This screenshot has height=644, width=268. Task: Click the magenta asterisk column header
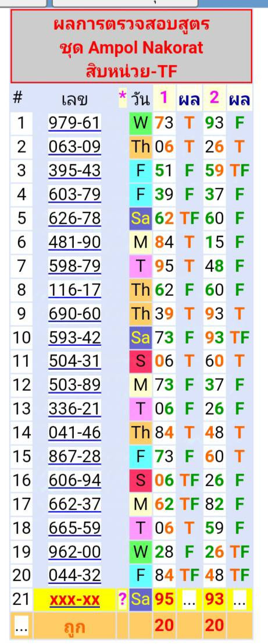click(123, 98)
